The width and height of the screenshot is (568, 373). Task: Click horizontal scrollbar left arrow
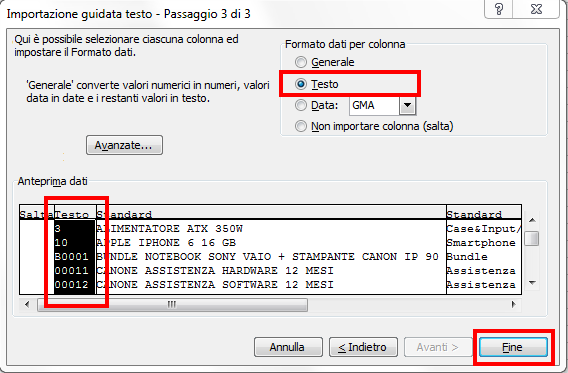point(27,305)
